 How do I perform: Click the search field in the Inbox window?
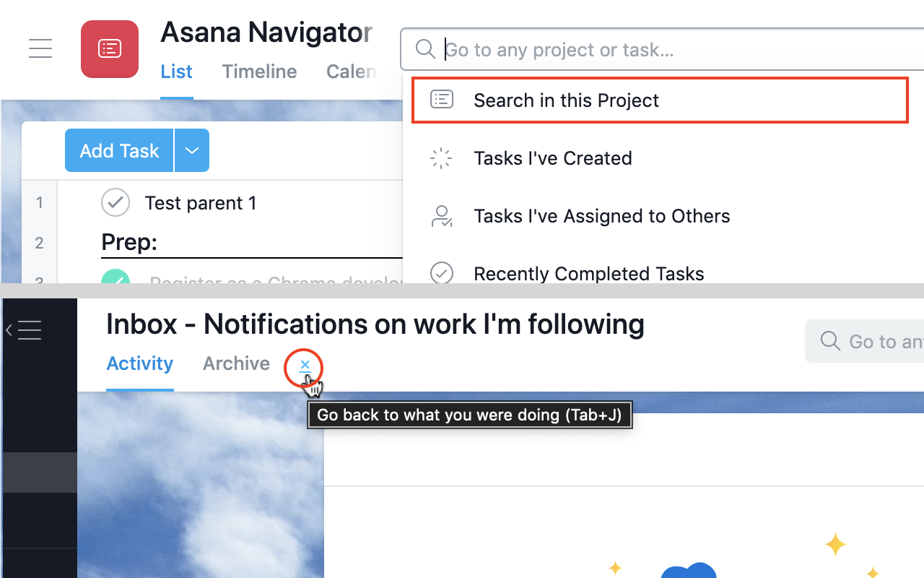[864, 341]
